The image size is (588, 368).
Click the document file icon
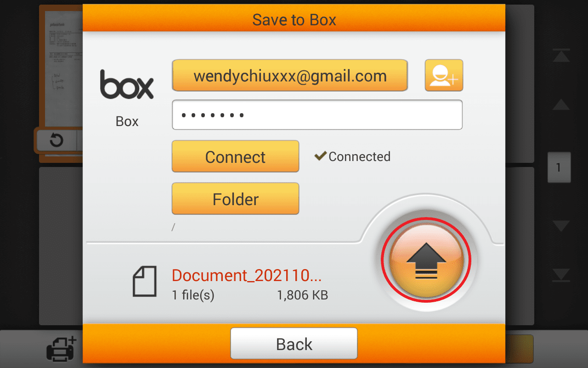pos(145,281)
